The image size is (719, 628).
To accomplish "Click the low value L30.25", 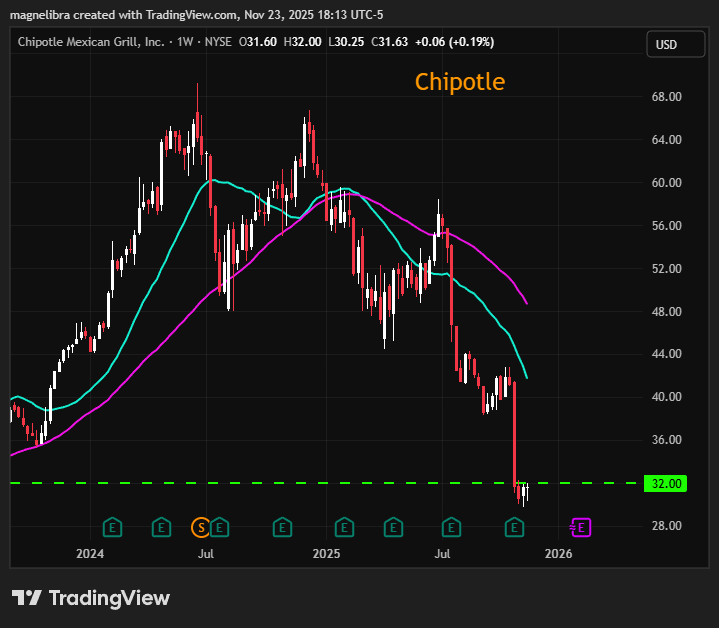I will click(346, 42).
